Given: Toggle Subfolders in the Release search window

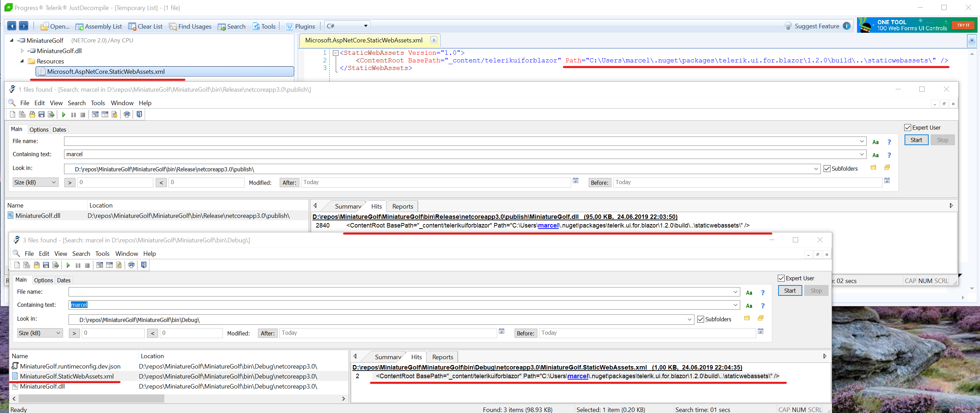Looking at the screenshot, I should 827,168.
